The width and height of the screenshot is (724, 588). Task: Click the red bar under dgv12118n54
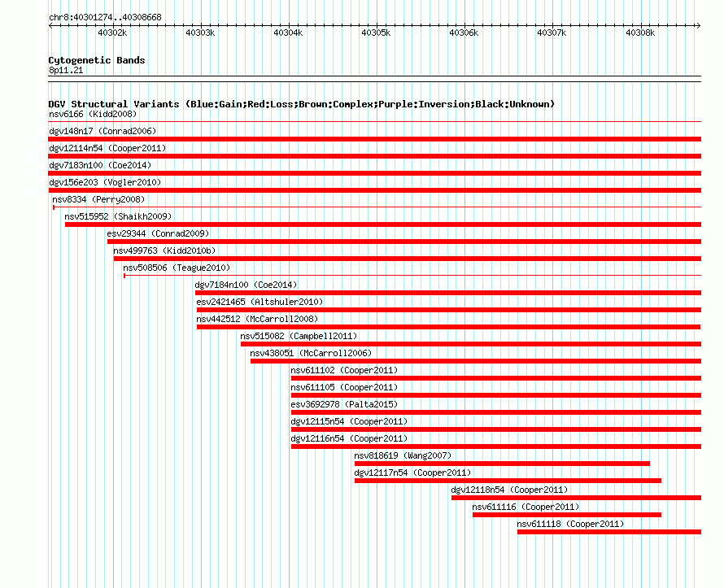tap(576, 498)
